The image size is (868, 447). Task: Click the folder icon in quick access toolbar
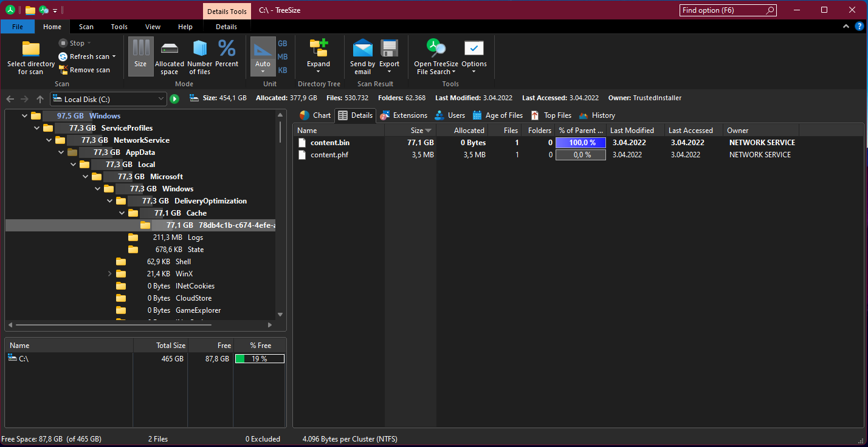(x=30, y=10)
